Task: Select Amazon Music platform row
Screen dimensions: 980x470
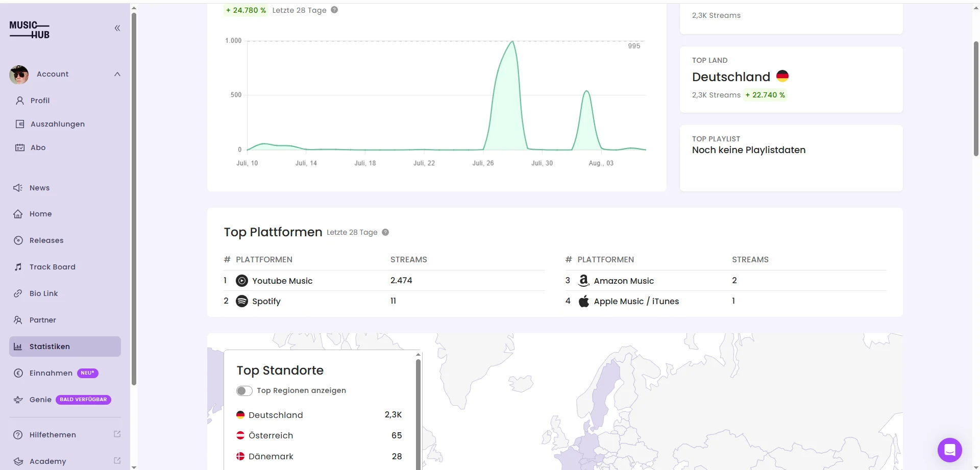Action: 726,281
